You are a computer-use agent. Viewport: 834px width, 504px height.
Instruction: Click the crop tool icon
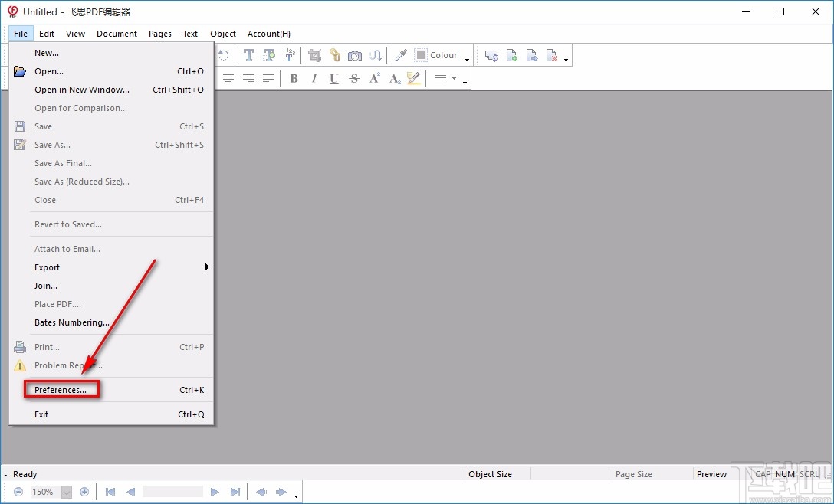click(x=314, y=55)
